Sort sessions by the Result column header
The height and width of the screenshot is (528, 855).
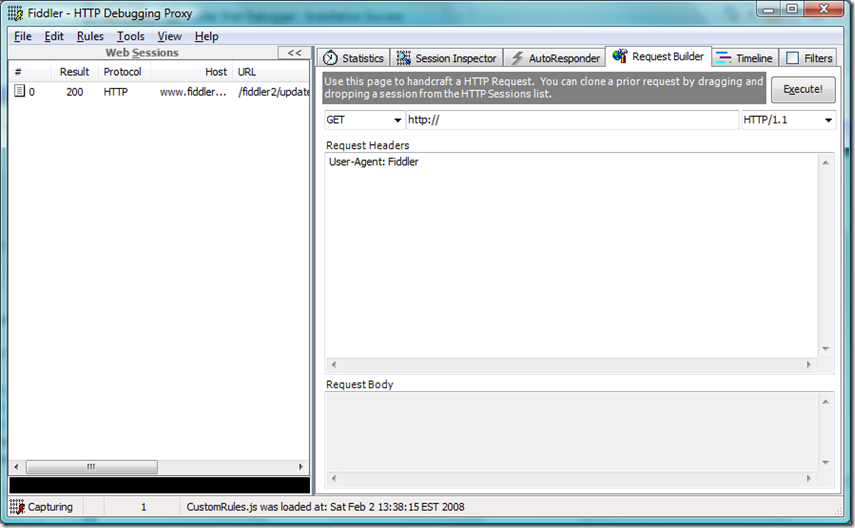[x=75, y=71]
